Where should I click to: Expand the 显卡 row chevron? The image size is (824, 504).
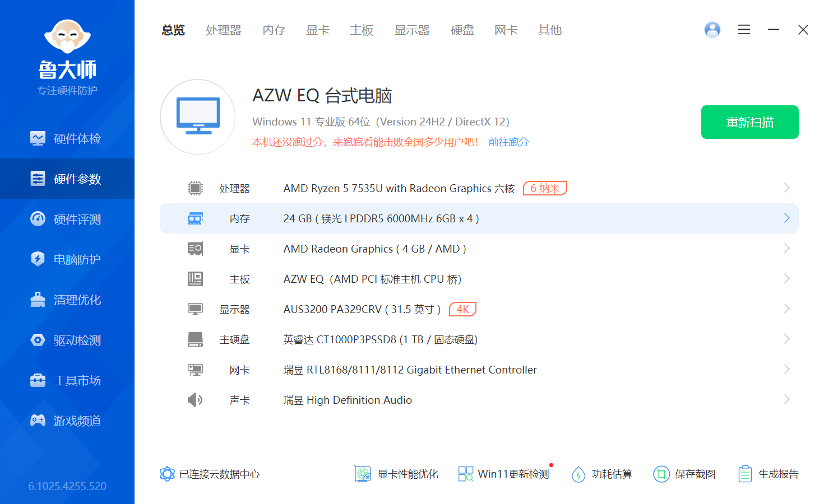pyautogui.click(x=787, y=248)
